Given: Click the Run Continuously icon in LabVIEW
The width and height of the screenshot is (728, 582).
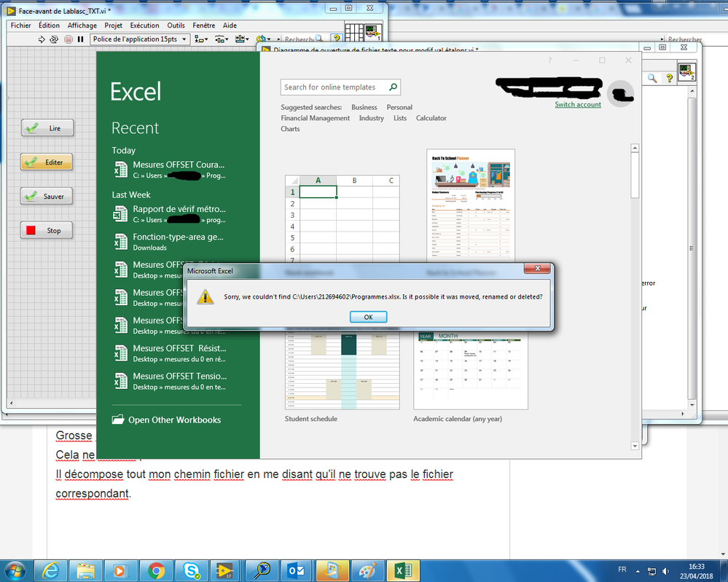Looking at the screenshot, I should (55, 39).
